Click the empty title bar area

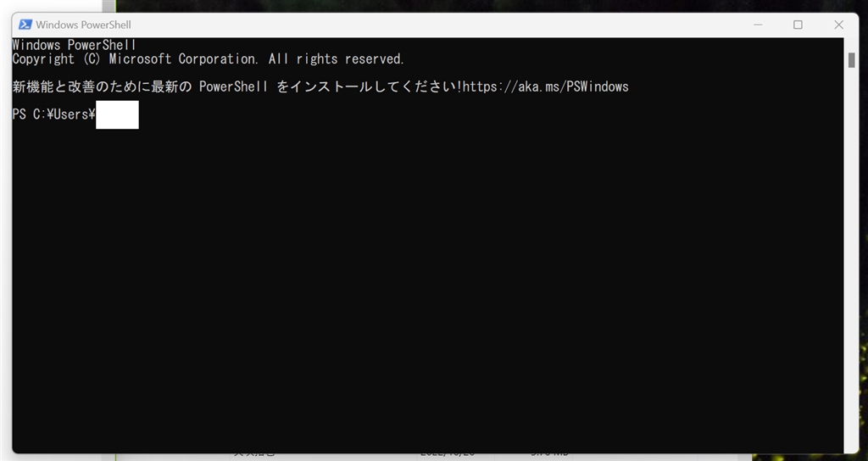[424, 25]
